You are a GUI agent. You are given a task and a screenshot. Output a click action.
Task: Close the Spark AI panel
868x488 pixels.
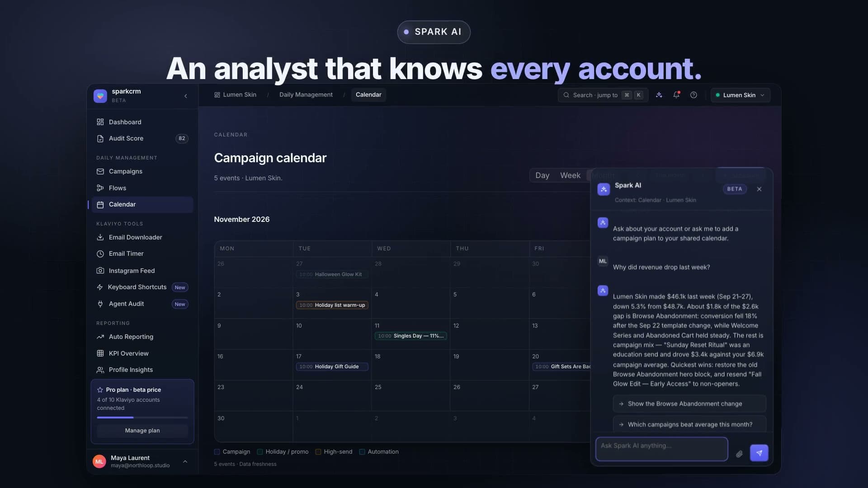click(x=759, y=189)
